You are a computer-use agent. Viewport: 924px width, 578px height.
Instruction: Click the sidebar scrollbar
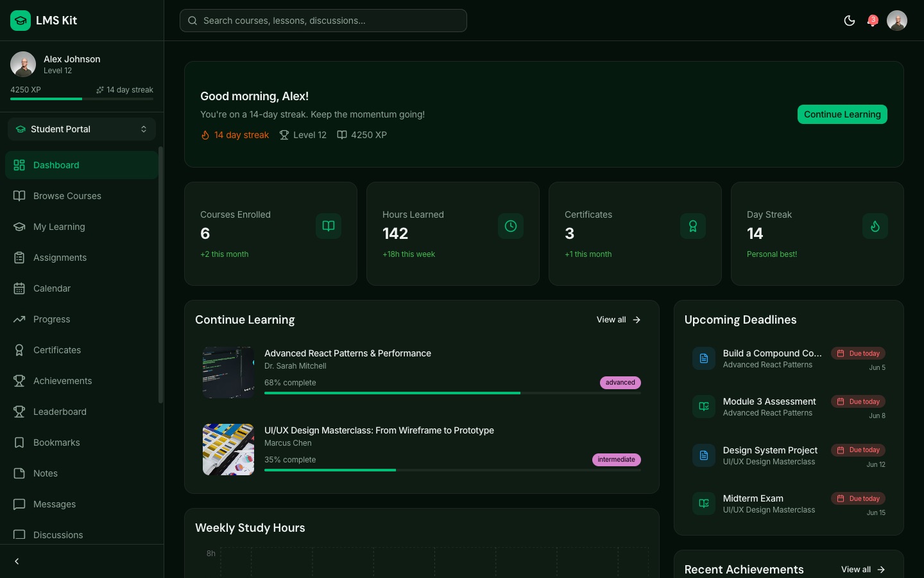pyautogui.click(x=160, y=275)
